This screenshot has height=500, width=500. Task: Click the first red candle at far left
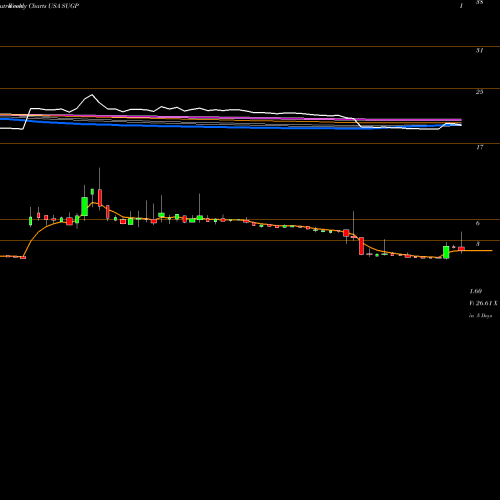pyautogui.click(x=23, y=257)
